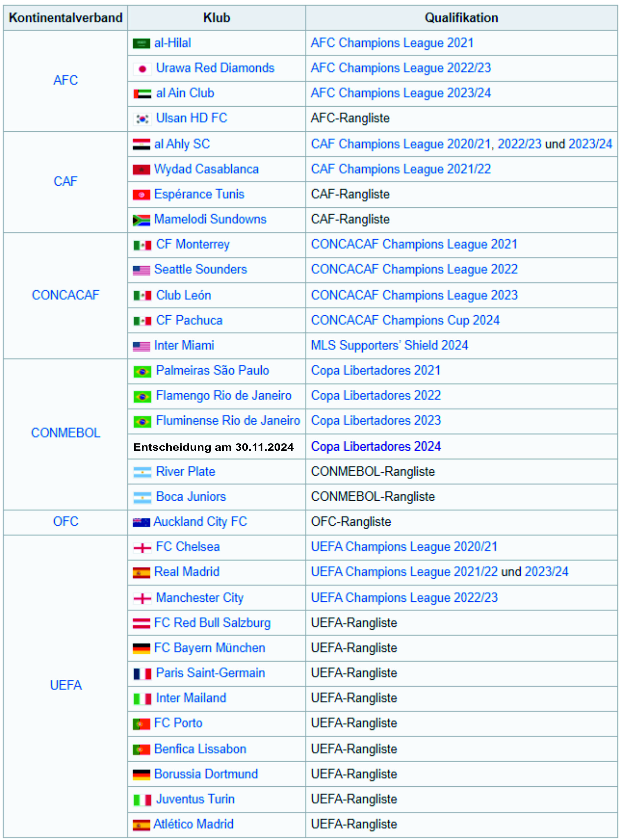Click the Egypt flag beside al Ahly SC
This screenshot has height=840, width=622.
click(142, 144)
